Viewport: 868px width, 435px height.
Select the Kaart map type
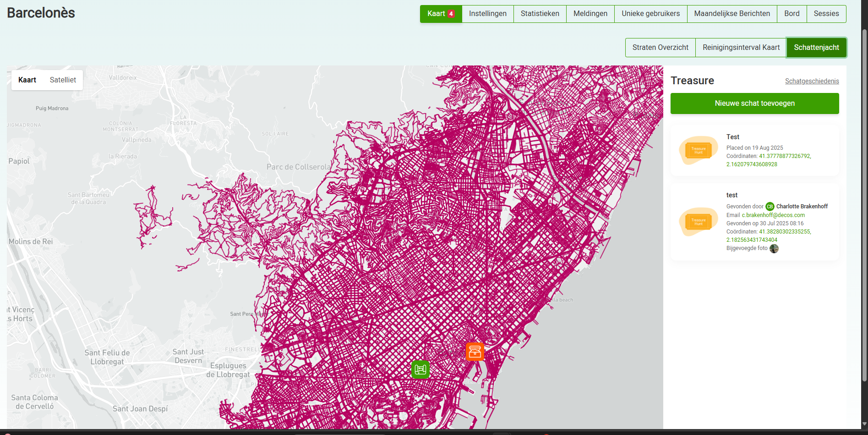(27, 80)
